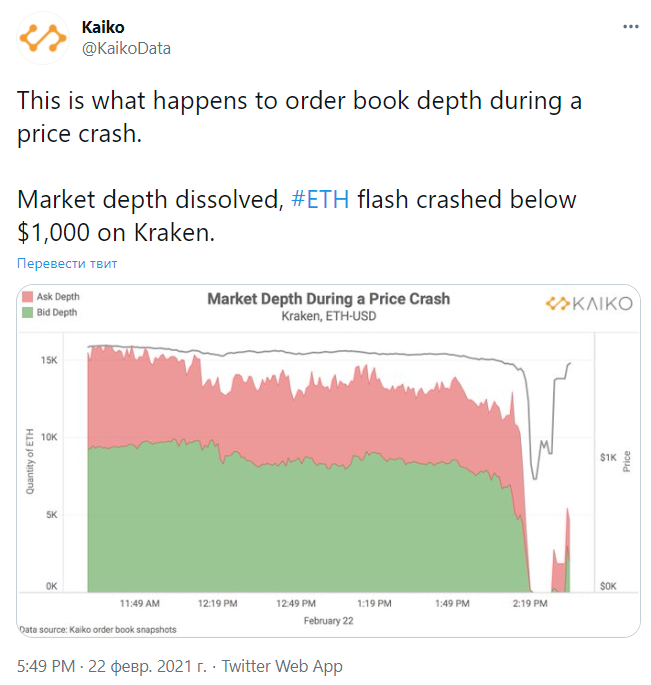The width and height of the screenshot is (651, 685).
Task: Click the green bid depth area of chart
Action: coord(300,530)
